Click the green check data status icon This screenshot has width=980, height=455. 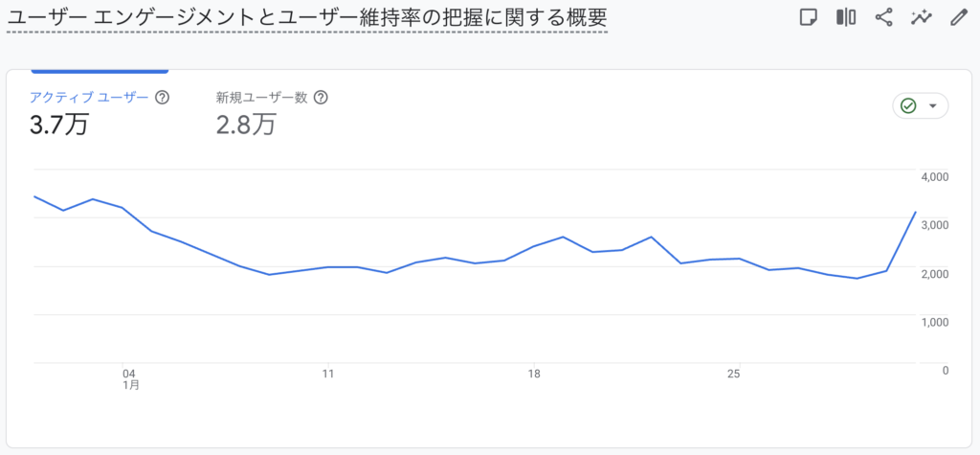(x=909, y=105)
